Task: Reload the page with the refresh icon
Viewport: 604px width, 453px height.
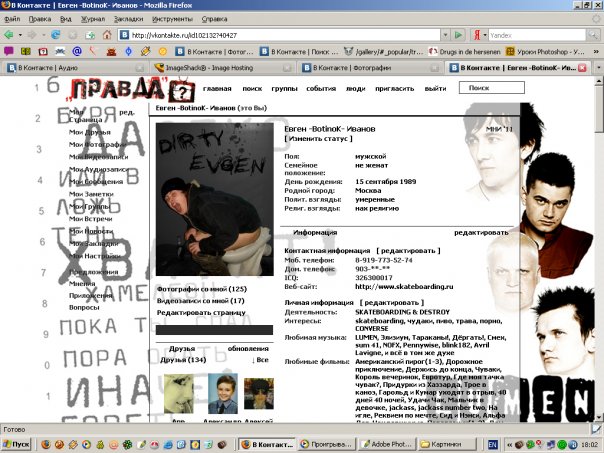Action: click(x=56, y=35)
